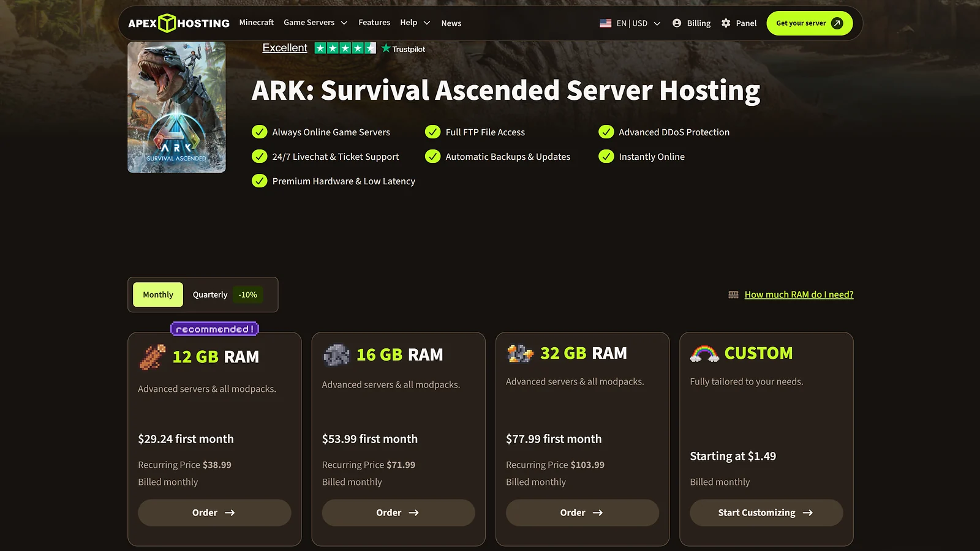Click checkmark beside Premium Hardware & Low Latency
Screen dimensions: 980x551
tap(260, 181)
